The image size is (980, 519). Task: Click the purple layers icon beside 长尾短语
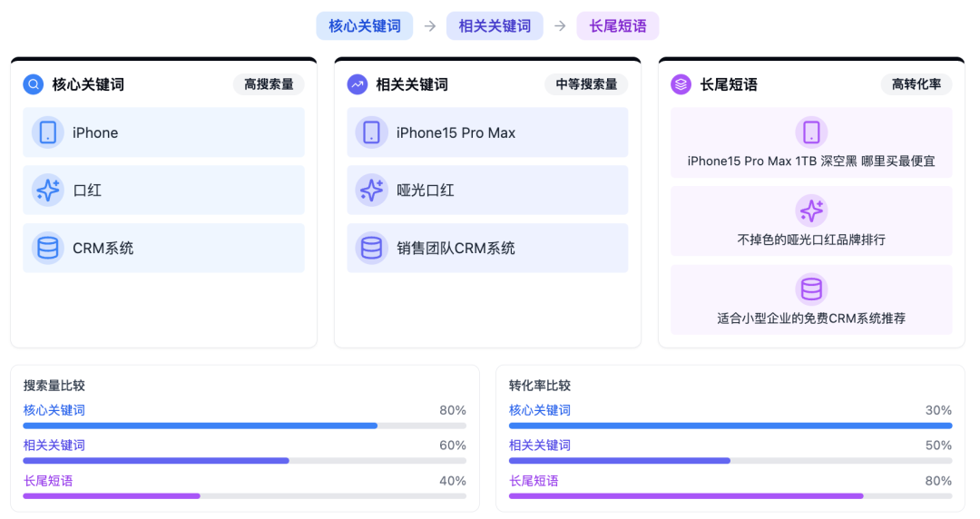(x=681, y=83)
